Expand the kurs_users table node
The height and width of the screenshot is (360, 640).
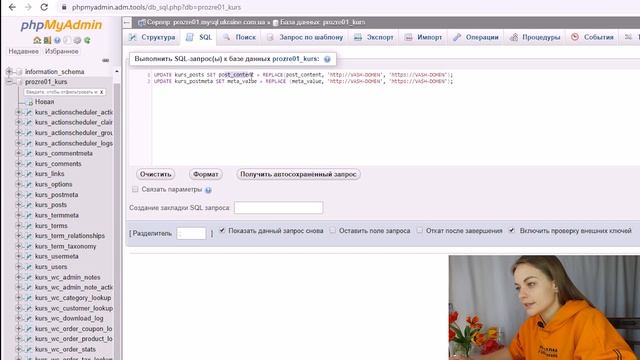pyautogui.click(x=18, y=267)
